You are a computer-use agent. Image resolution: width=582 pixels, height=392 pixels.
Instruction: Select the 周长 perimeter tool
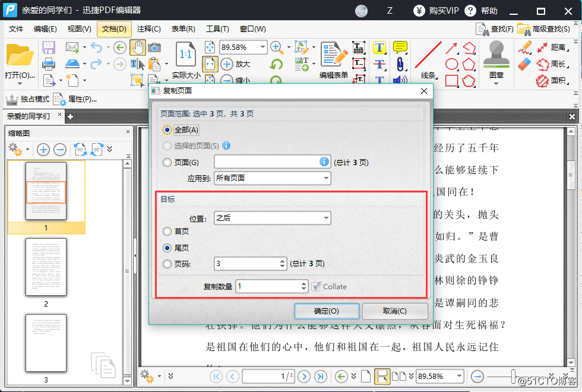552,64
